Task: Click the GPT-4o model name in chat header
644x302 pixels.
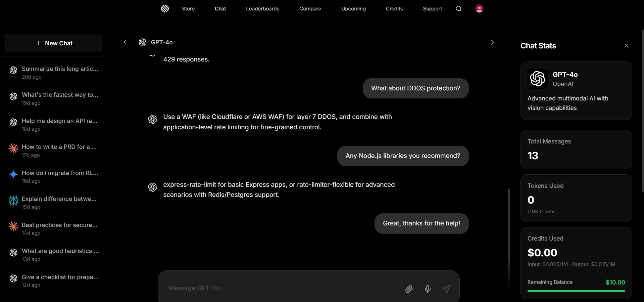Action: pyautogui.click(x=162, y=42)
